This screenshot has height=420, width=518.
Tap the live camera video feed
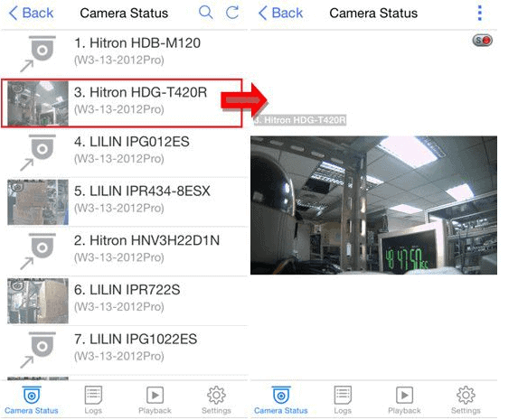point(373,205)
